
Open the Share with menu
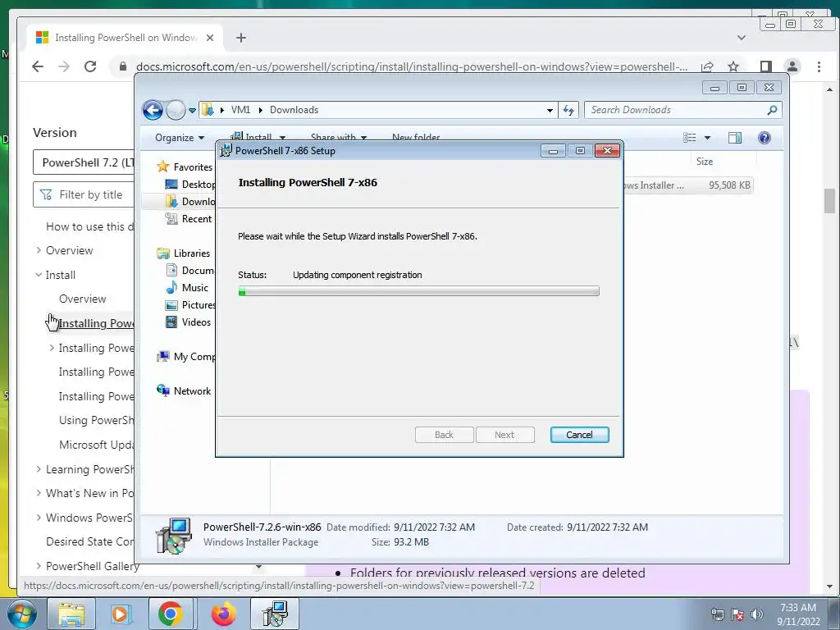[339, 137]
